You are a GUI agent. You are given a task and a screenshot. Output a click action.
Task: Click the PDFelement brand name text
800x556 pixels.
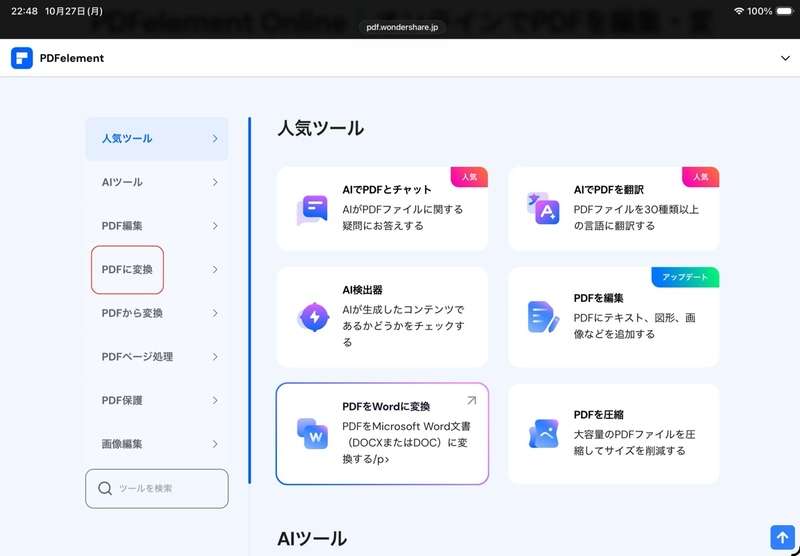pos(71,58)
